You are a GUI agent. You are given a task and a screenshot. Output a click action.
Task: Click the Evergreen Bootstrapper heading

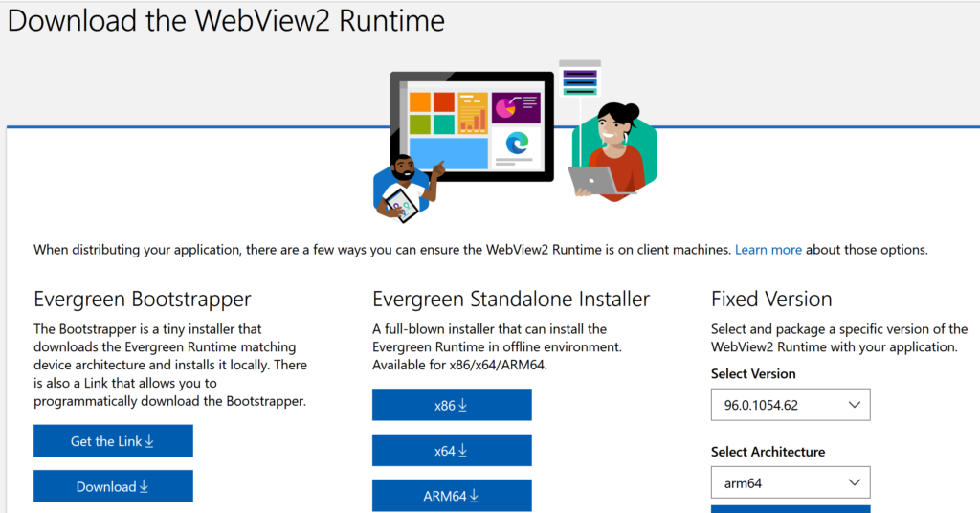click(x=143, y=300)
